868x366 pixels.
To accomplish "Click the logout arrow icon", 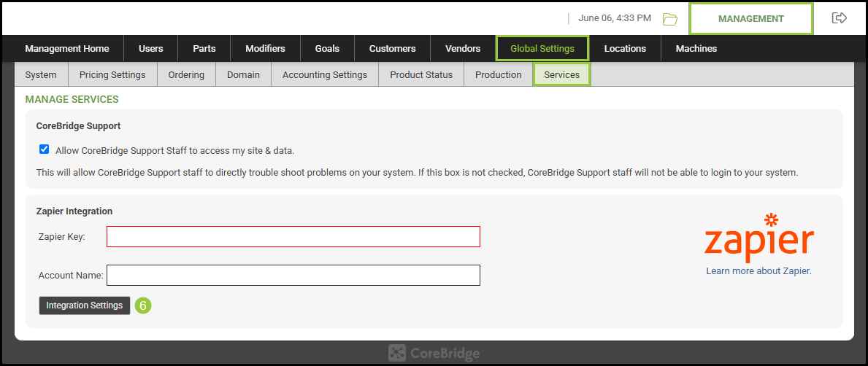I will [x=840, y=18].
